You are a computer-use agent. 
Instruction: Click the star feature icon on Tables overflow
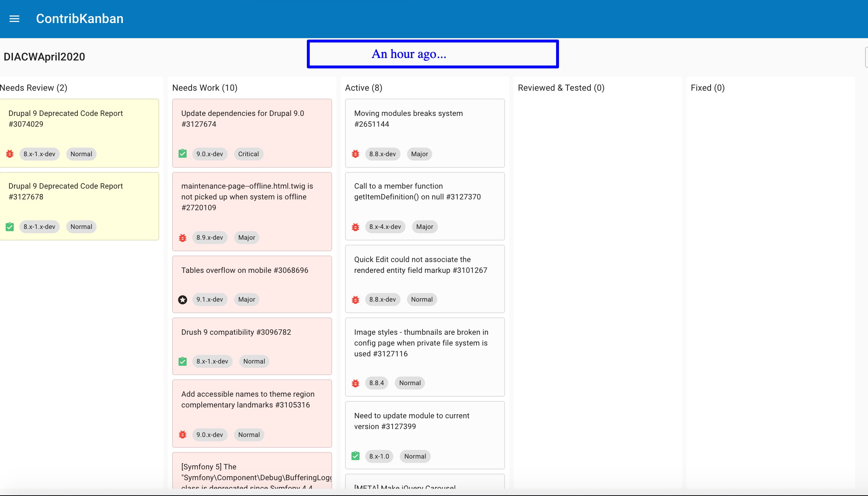(x=183, y=299)
